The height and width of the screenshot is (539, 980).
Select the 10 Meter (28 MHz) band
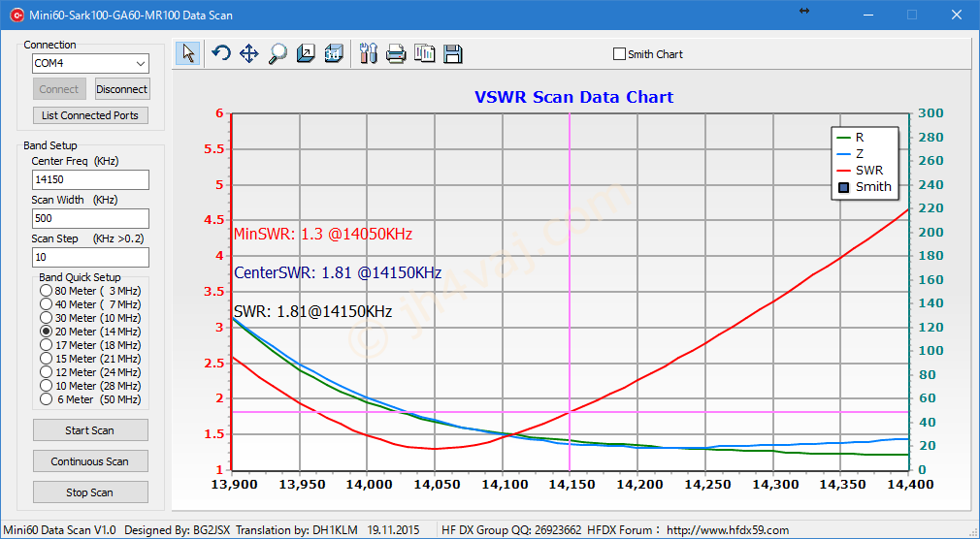coord(89,386)
